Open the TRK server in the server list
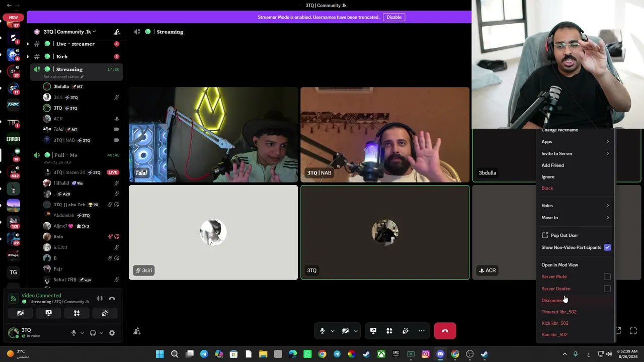Image resolution: width=644 pixels, height=362 pixels. pyautogui.click(x=14, y=105)
